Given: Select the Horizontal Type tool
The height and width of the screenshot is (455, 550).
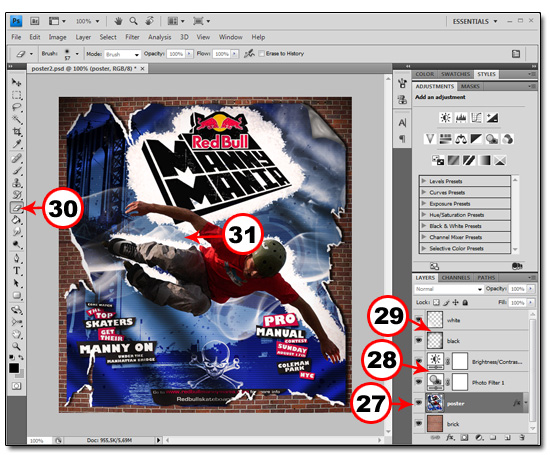Looking at the screenshot, I should click(16, 271).
